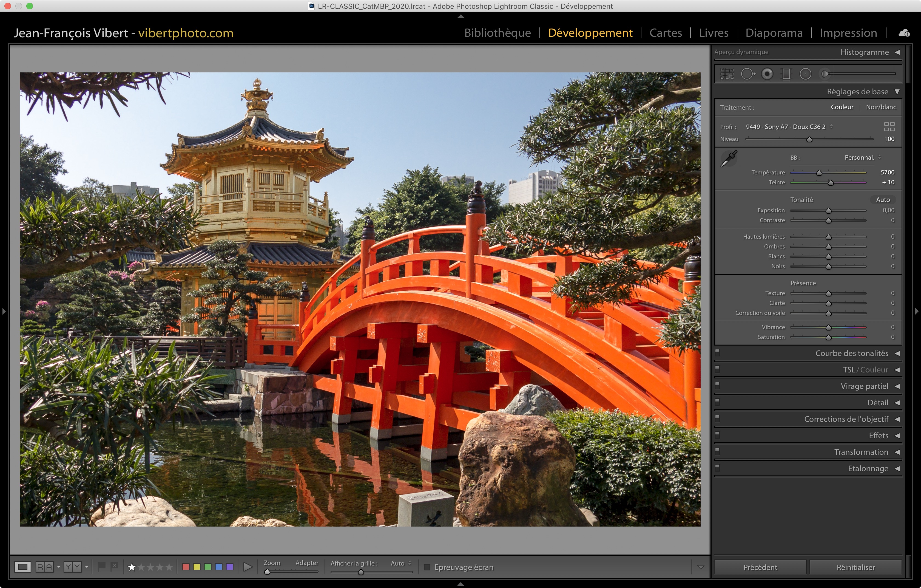
Task: Activate the Red eye correction tool
Action: point(767,74)
